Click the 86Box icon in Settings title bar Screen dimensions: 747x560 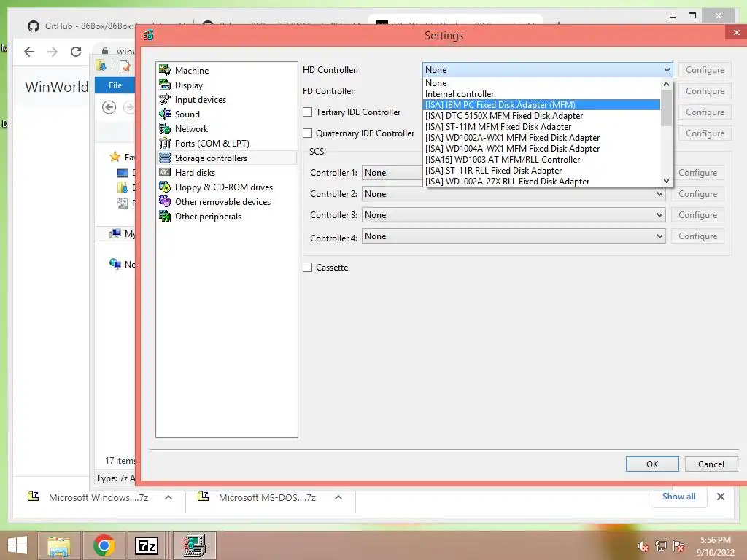point(148,35)
